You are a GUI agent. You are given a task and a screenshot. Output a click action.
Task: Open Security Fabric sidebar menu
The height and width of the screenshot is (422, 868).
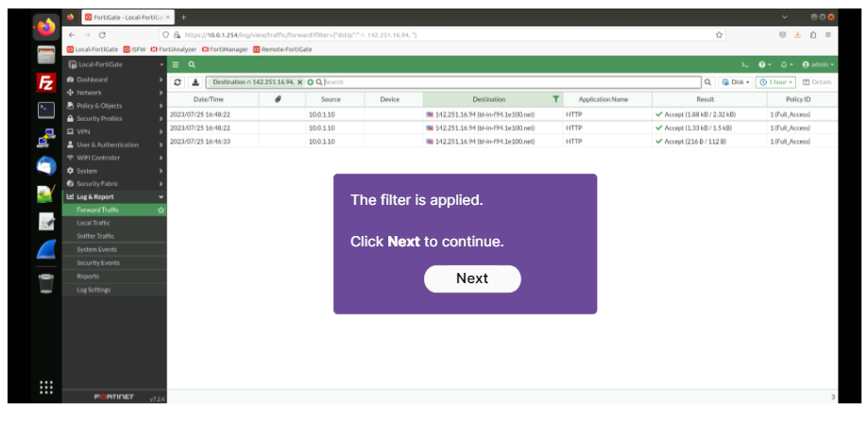(x=114, y=184)
